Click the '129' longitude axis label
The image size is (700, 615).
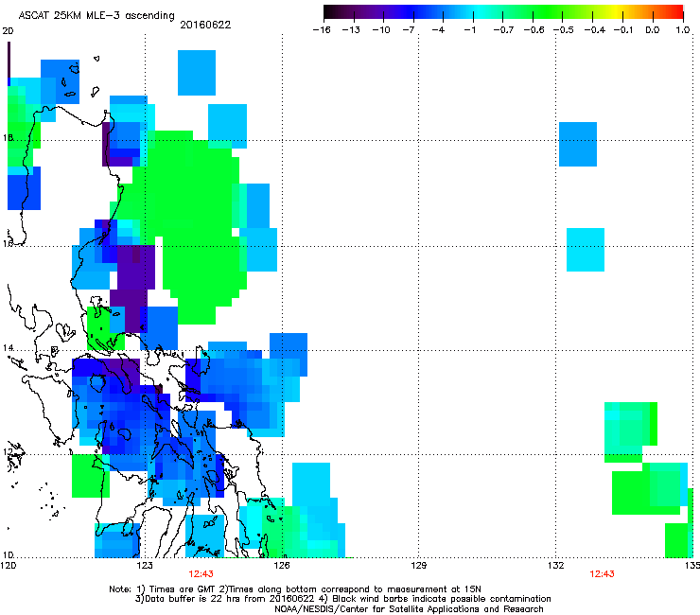418,566
